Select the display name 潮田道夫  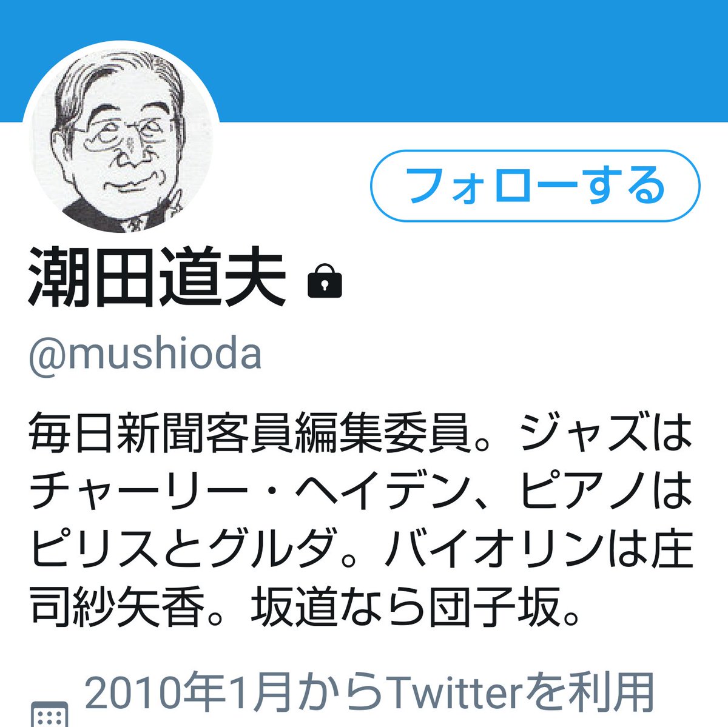(157, 278)
